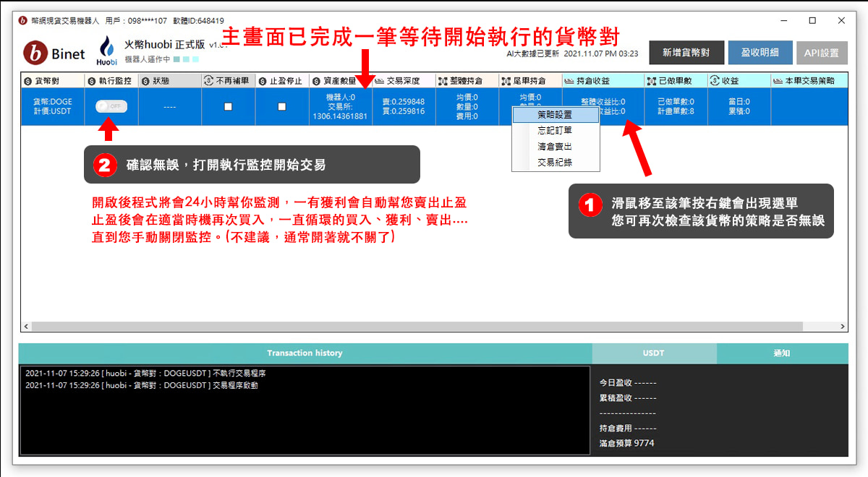Click the 交易深度 column header

tap(404, 80)
